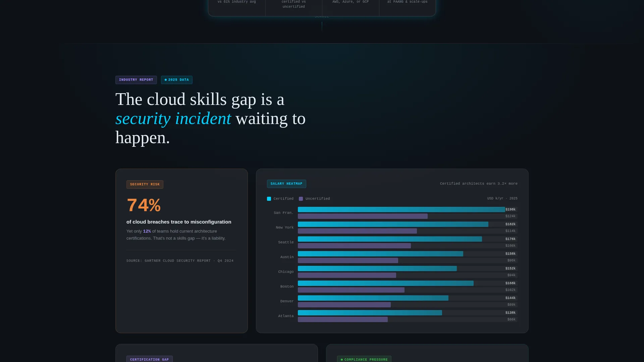Click the Chicago row label
The image size is (644, 362).
pyautogui.click(x=286, y=272)
